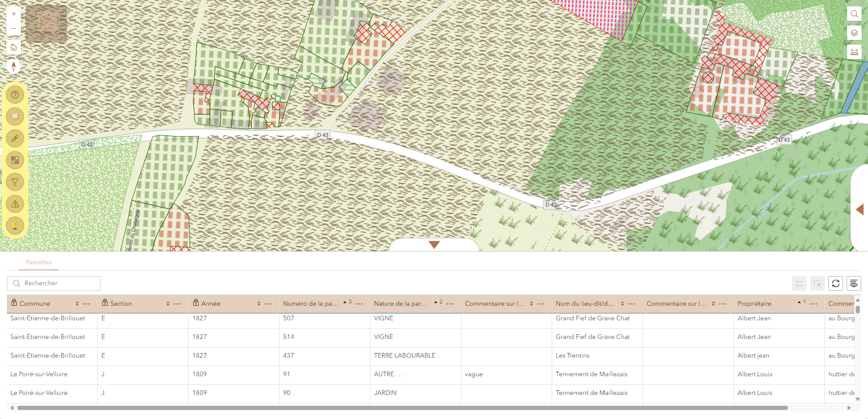Zoom out of the map
The height and width of the screenshot is (419, 868).
point(14,29)
